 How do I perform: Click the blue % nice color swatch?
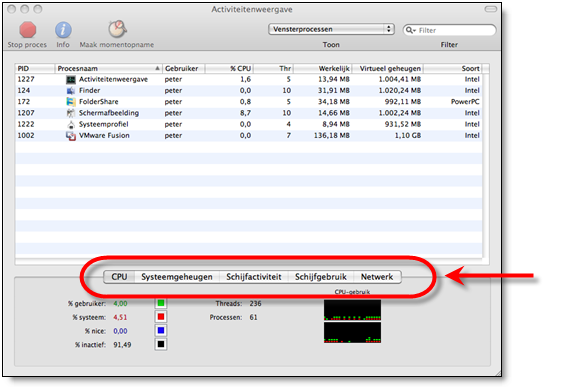pos(161,330)
